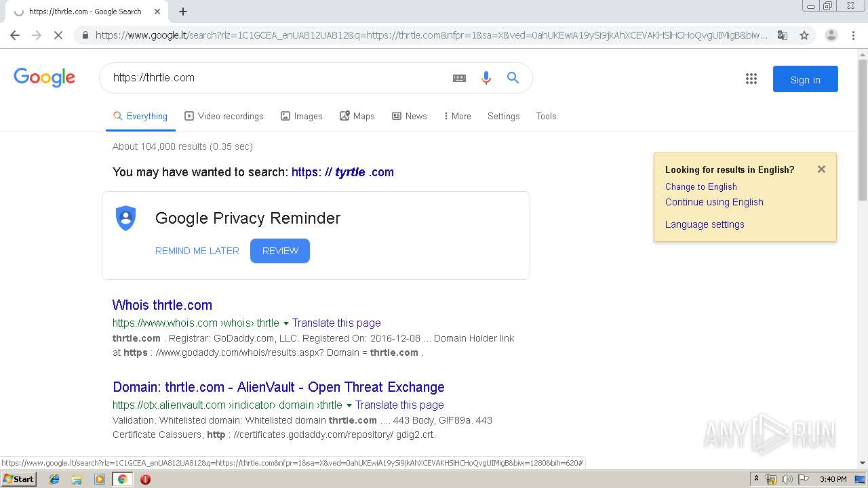Go forward with the browser forward arrow

pyautogui.click(x=37, y=35)
